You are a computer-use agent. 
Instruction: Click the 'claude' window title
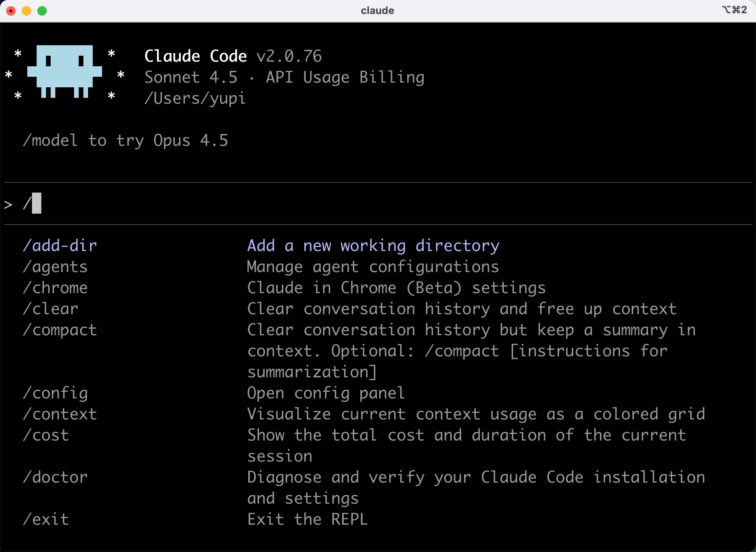(377, 11)
